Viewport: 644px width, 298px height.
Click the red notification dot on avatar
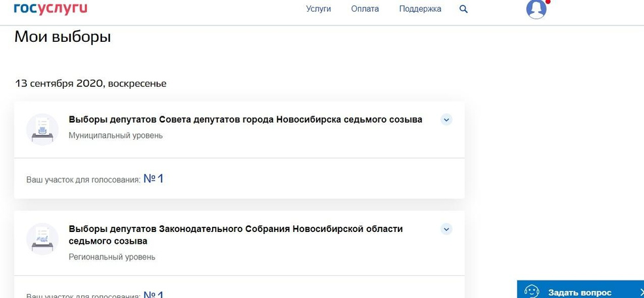click(548, 1)
